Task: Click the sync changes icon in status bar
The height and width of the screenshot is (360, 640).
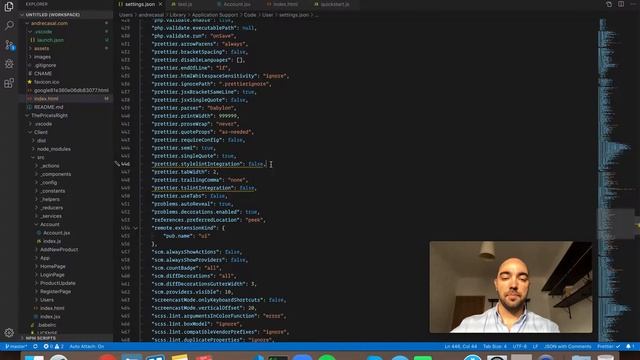Action: tap(36, 347)
